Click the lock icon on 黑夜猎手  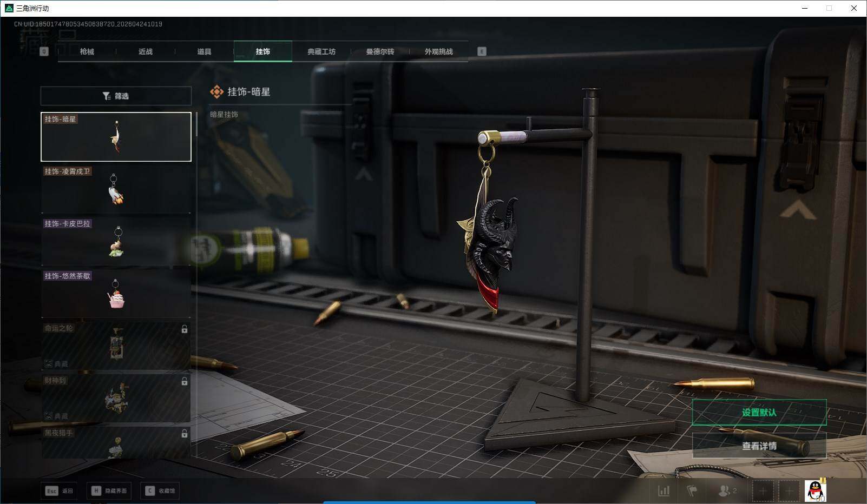(x=185, y=434)
